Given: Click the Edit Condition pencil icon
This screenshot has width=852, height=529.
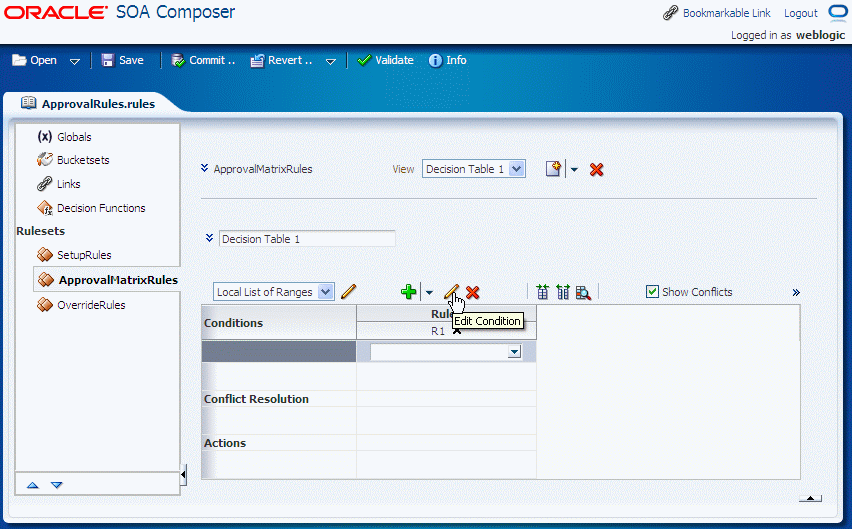Looking at the screenshot, I should [451, 292].
